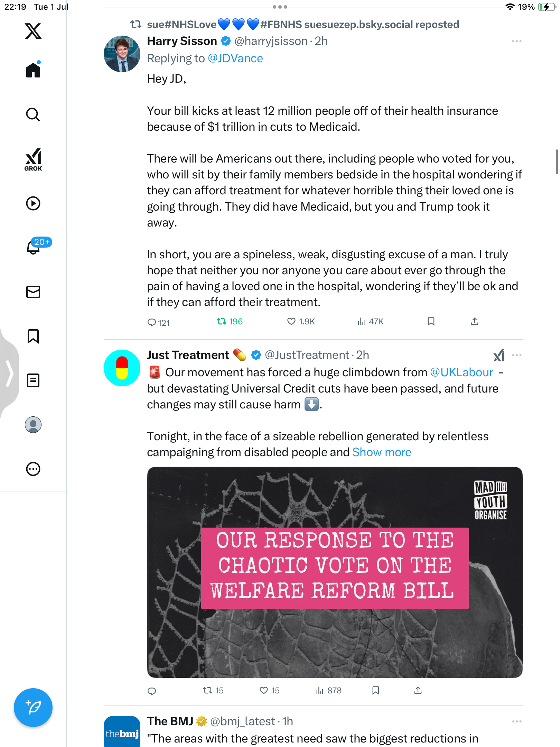This screenshot has width=560, height=747.
Task: Open the profile avatar in sidebar
Action: pyautogui.click(x=33, y=425)
